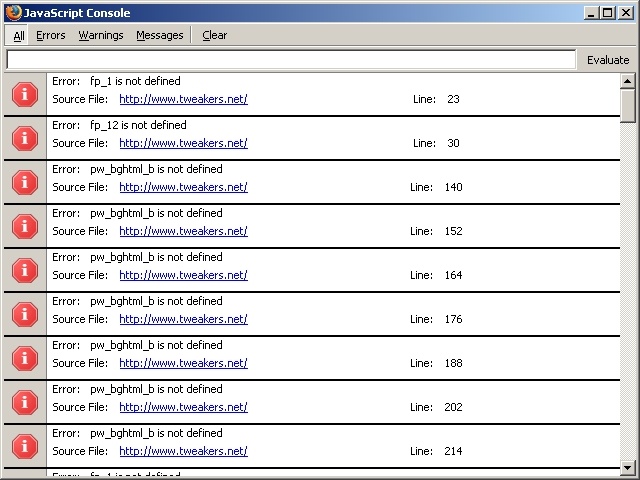Focus the code evaluation input field
640x480 pixels.
(x=291, y=60)
